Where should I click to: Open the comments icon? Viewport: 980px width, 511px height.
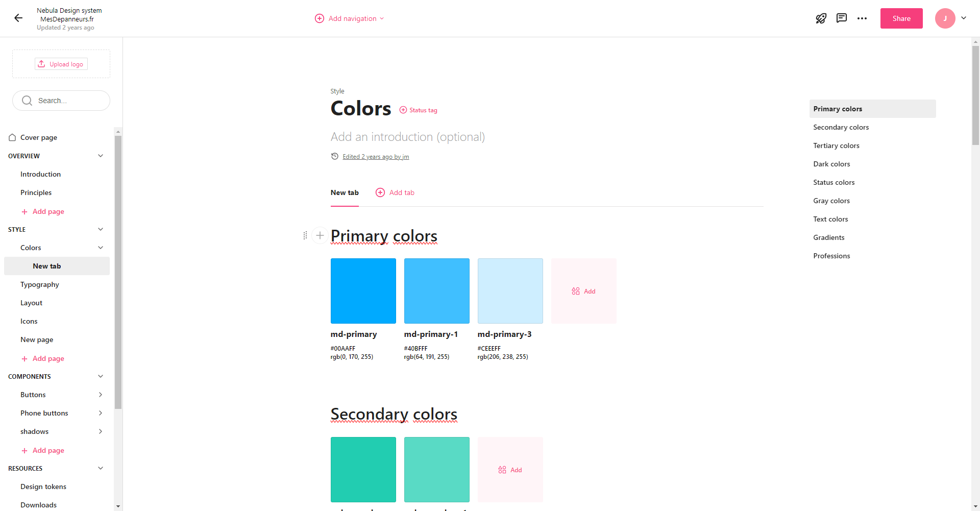[x=842, y=18]
